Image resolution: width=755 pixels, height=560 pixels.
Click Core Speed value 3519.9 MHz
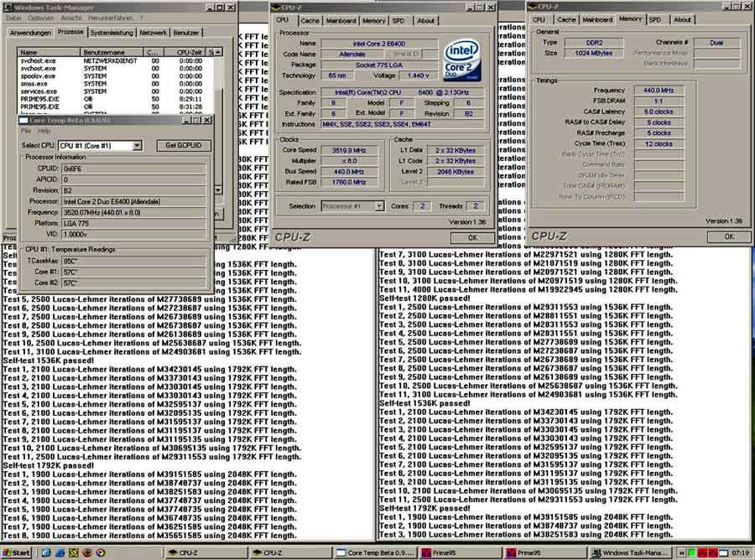[x=349, y=151]
